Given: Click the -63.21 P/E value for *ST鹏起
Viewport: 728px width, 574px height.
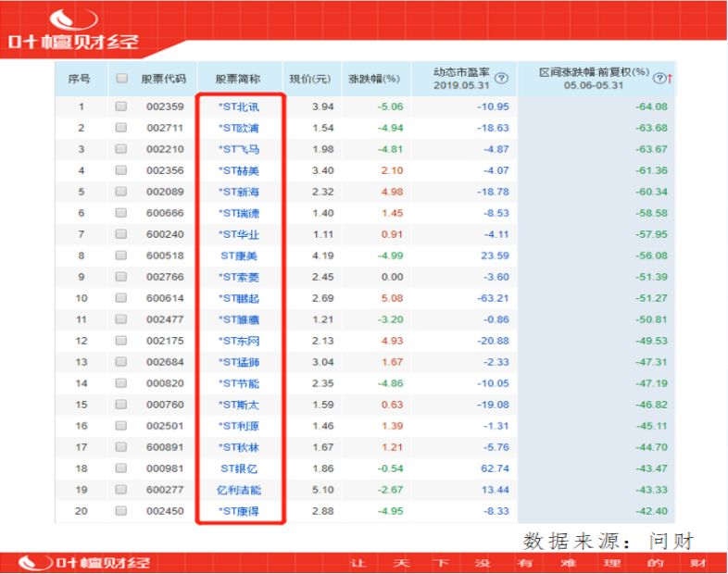Looking at the screenshot, I should 493,298.
